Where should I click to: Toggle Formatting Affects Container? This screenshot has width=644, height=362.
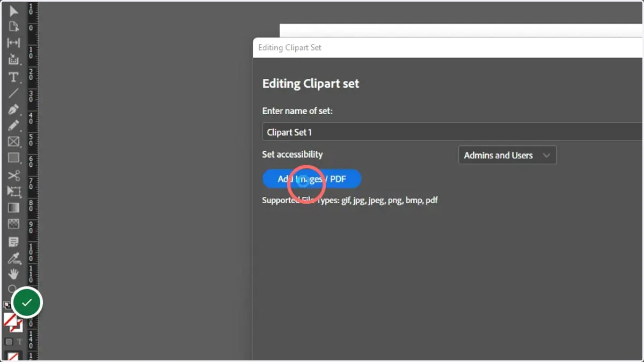click(9, 342)
